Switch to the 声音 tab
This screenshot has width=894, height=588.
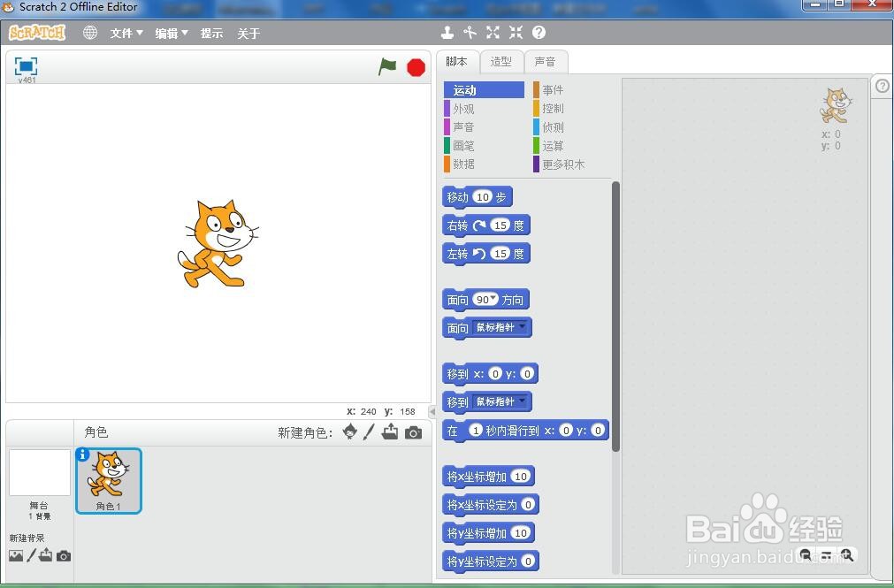pyautogui.click(x=545, y=62)
